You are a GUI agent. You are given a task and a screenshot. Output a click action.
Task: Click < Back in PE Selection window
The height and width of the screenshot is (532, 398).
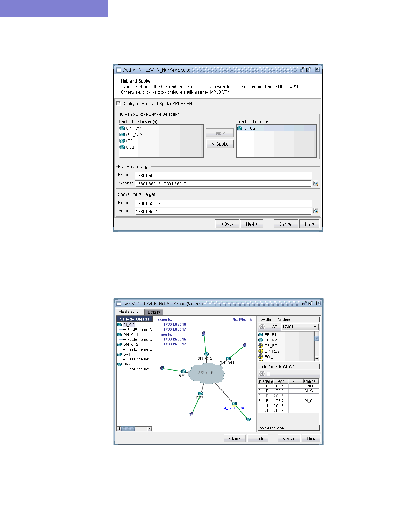click(235, 438)
